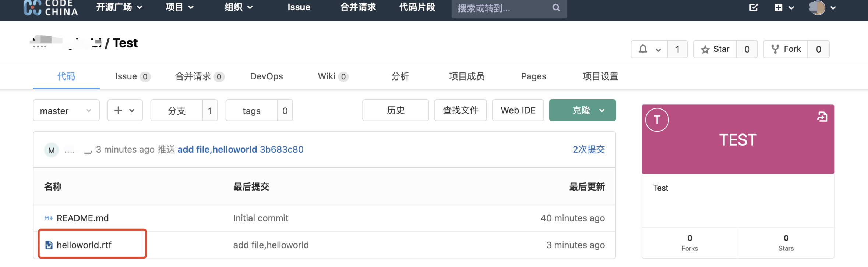Open the Wiki tab
The image size is (868, 267).
point(333,76)
